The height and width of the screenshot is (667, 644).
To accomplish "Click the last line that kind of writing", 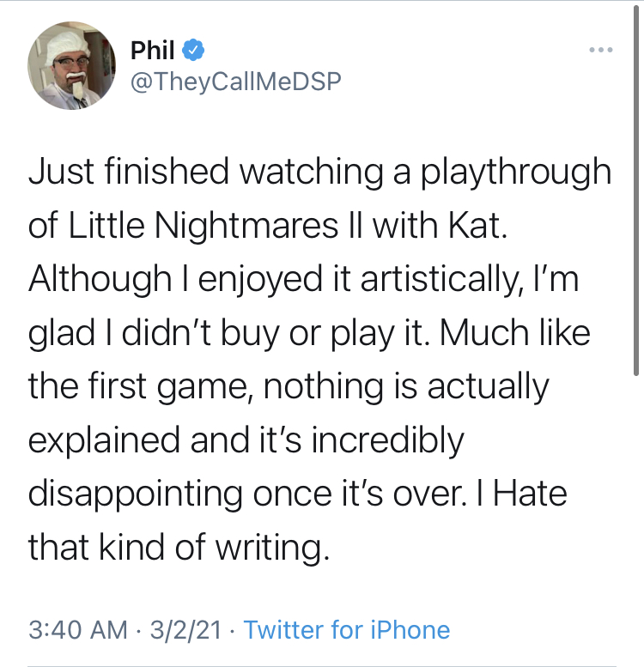I will pyautogui.click(x=179, y=547).
